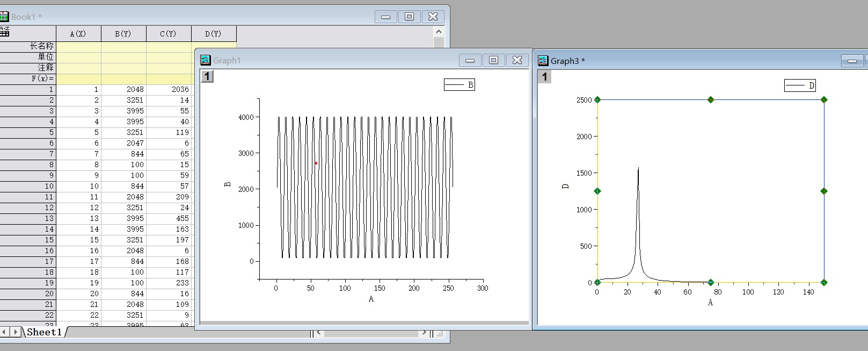This screenshot has width=868, height=351.
Task: Click cell containing 197 in column C
Action: (x=169, y=240)
